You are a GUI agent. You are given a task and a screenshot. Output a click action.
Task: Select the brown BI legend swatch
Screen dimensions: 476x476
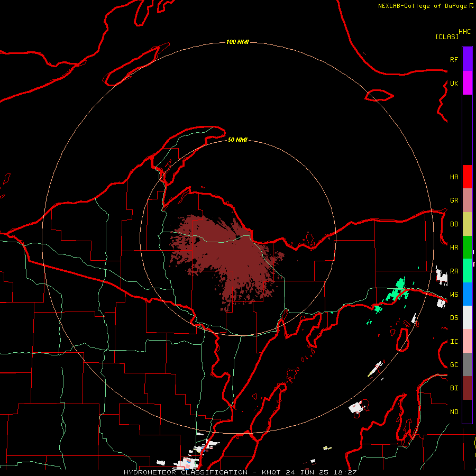(467, 388)
